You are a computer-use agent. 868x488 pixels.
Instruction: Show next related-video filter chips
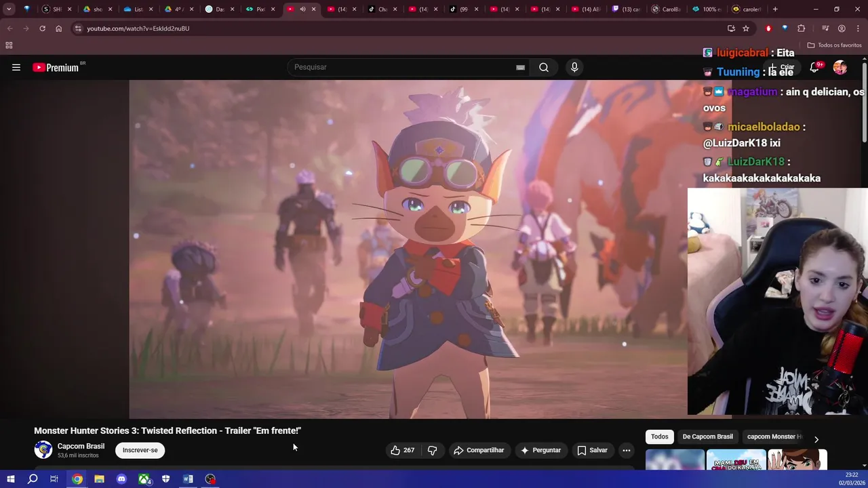(816, 440)
